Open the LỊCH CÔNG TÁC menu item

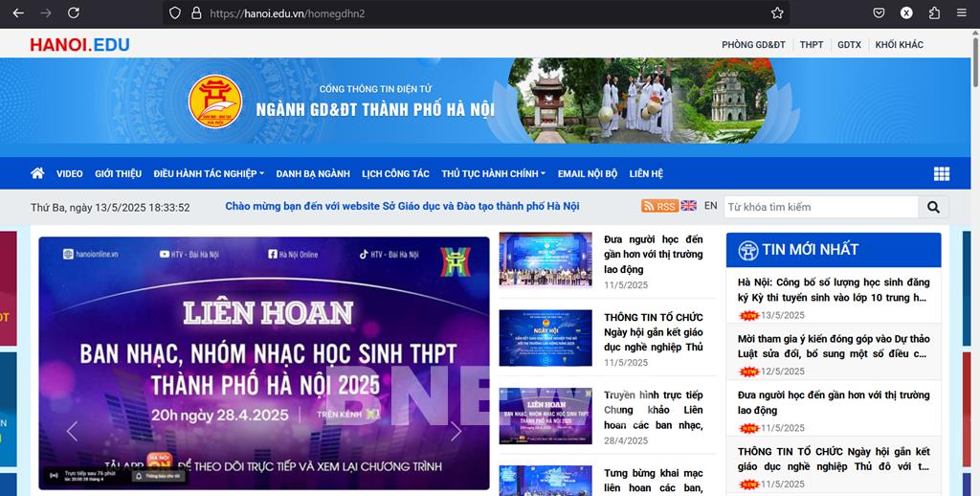395,173
